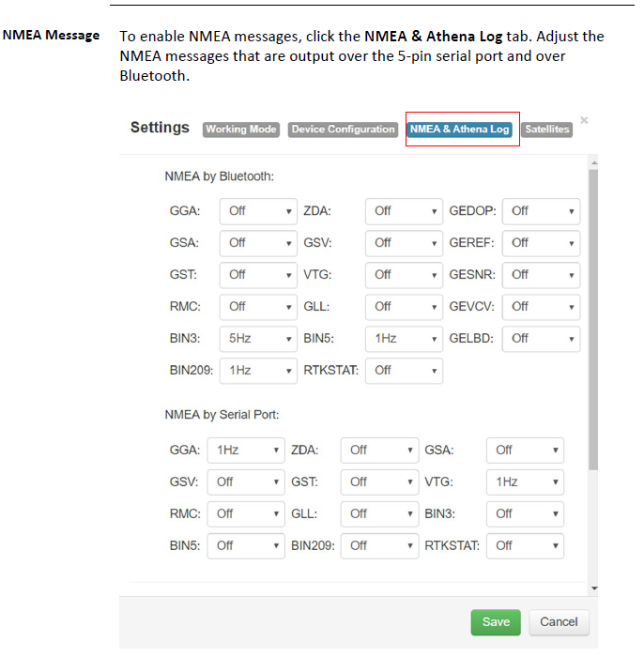The height and width of the screenshot is (657, 644).
Task: Click the scrollbar down arrow
Action: pyautogui.click(x=592, y=588)
